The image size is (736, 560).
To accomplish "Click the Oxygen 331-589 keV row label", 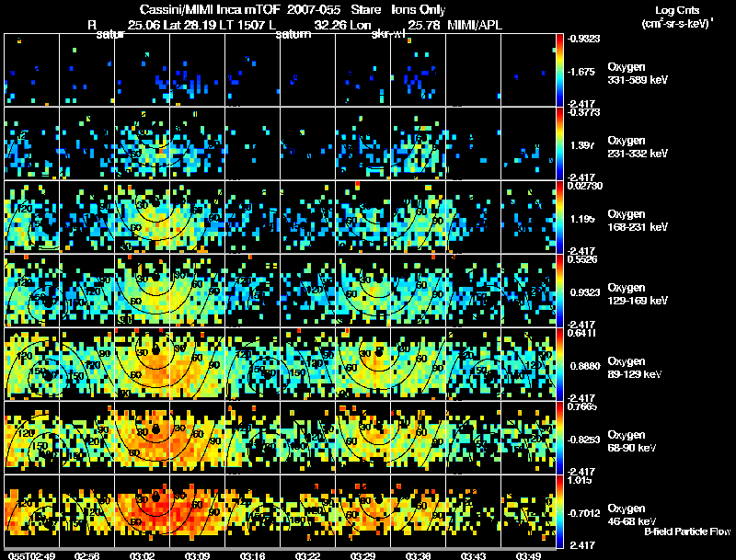I will click(x=638, y=74).
